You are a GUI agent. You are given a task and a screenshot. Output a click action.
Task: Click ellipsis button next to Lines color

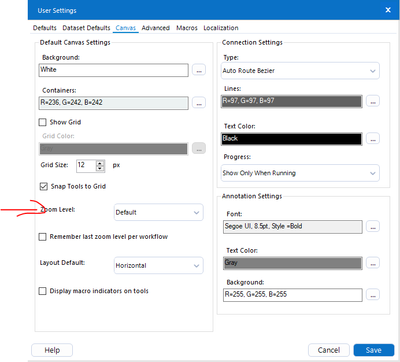(x=373, y=101)
